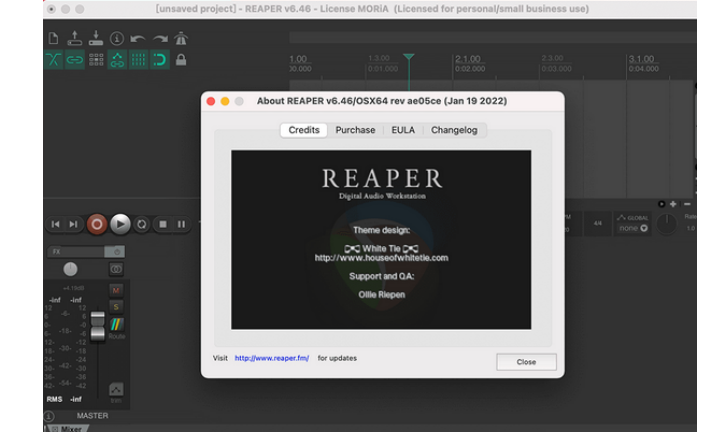The width and height of the screenshot is (720, 432).
Task: Switch to the Changelog tab
Action: (x=454, y=130)
